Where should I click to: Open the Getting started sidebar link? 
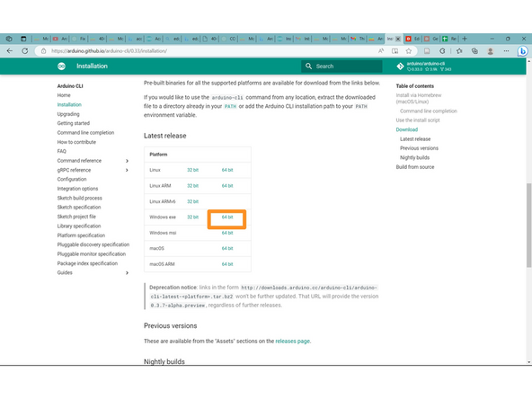[74, 123]
